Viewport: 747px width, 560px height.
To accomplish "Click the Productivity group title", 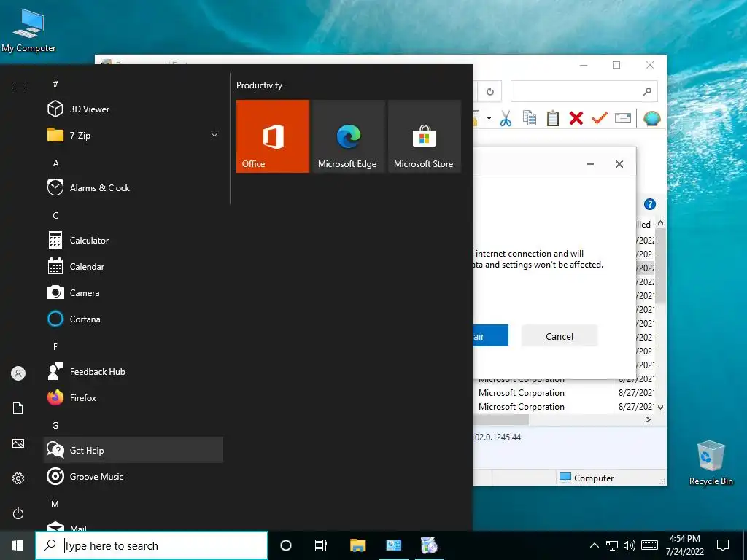I will pyautogui.click(x=259, y=85).
